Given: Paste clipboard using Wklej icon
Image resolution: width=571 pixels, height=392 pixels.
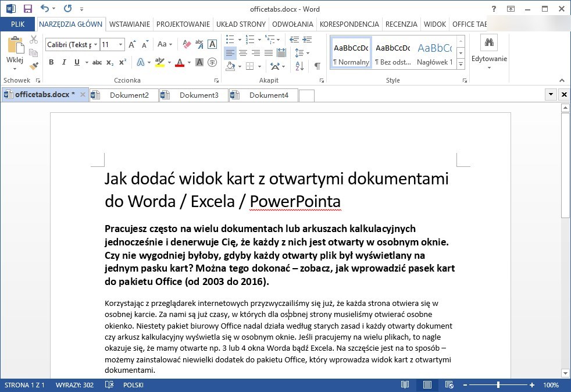Looking at the screenshot, I should point(15,45).
